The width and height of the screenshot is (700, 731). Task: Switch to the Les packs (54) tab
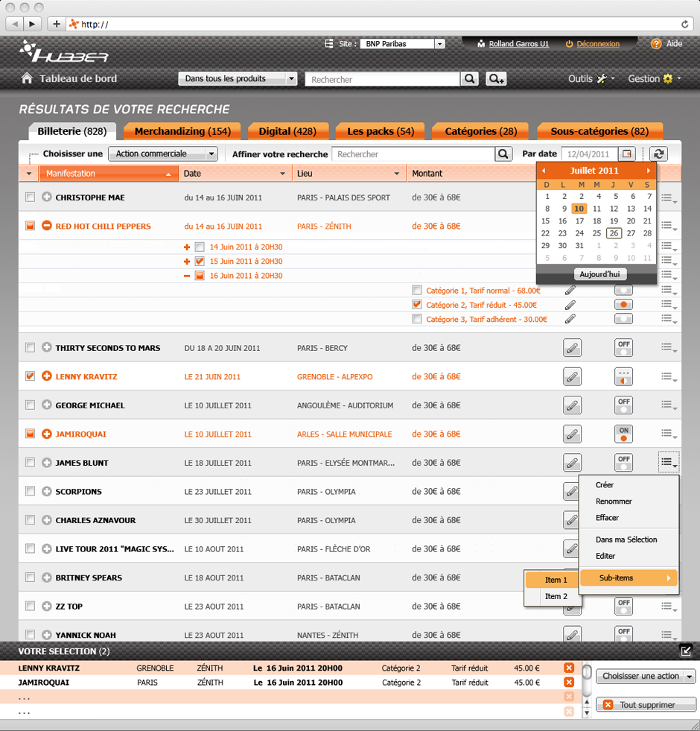[381, 131]
